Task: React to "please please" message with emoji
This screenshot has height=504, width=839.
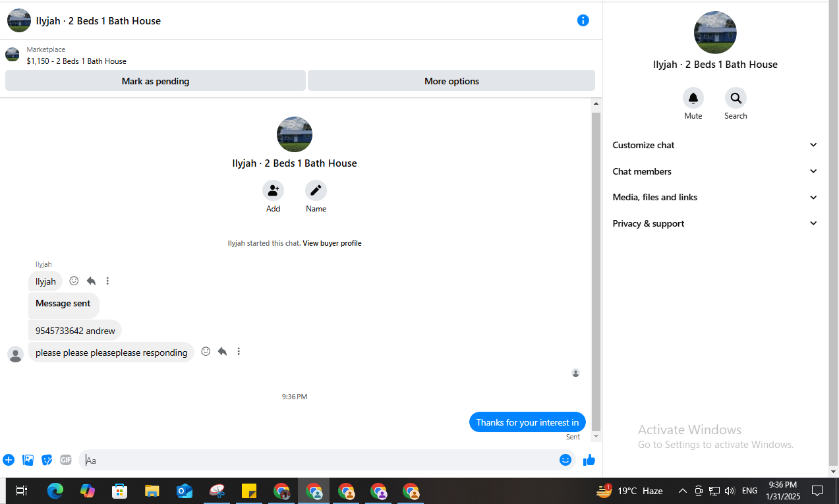Action: (206, 352)
